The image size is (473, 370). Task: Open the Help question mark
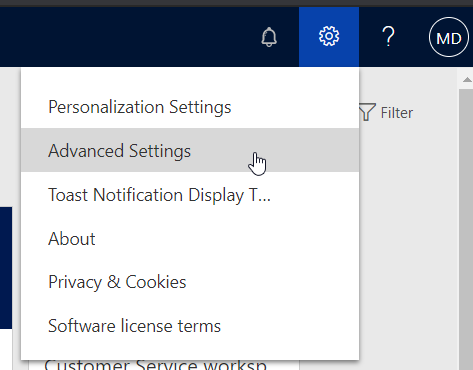click(388, 37)
